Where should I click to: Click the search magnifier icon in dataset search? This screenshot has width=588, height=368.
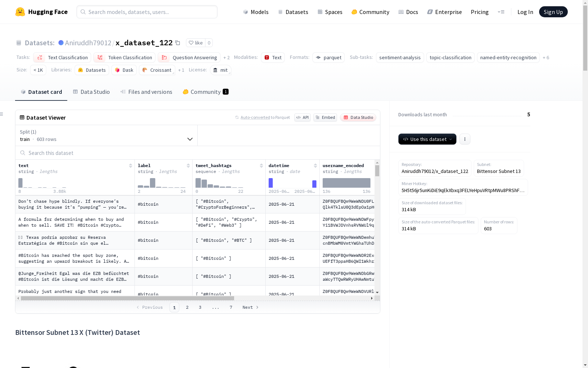click(x=23, y=153)
